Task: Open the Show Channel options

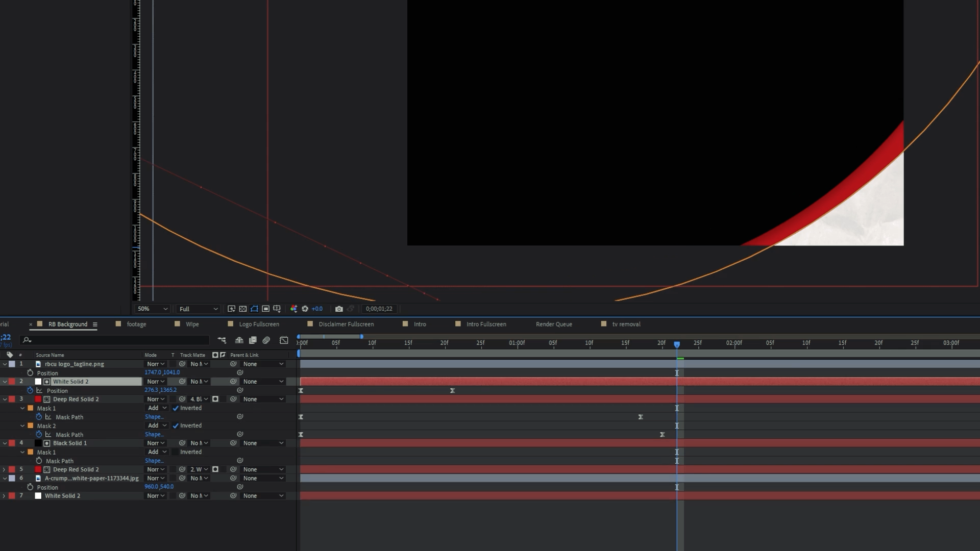Action: click(294, 309)
